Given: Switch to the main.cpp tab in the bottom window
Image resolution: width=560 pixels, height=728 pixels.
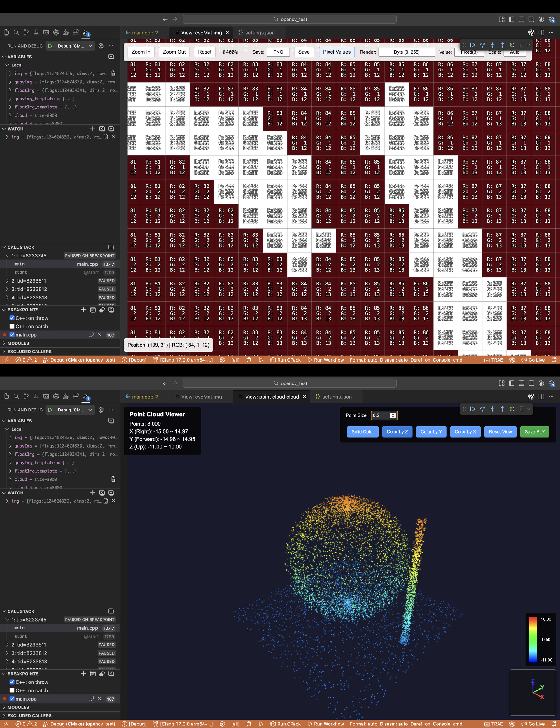Looking at the screenshot, I should click(x=142, y=397).
